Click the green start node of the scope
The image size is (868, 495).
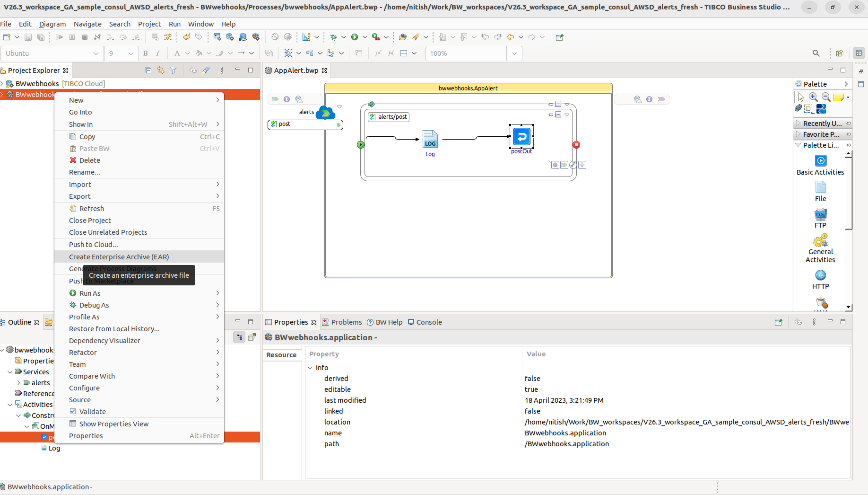coord(361,145)
